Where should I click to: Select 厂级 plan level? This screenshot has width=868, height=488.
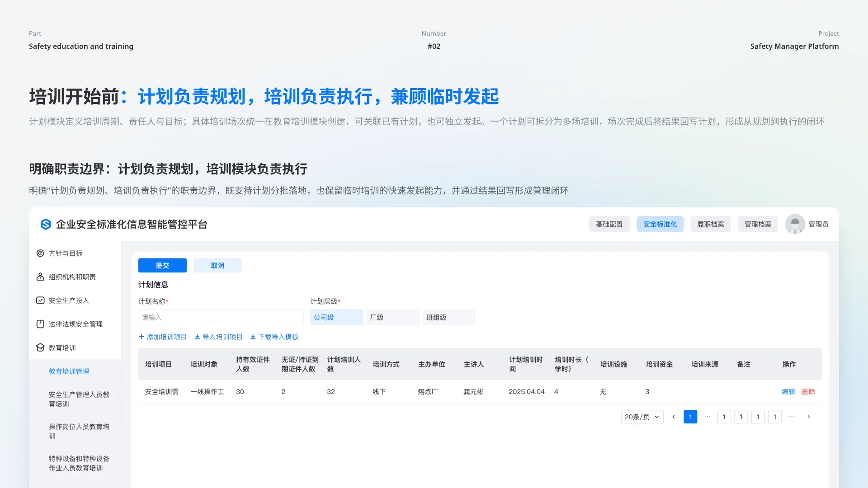(392, 317)
